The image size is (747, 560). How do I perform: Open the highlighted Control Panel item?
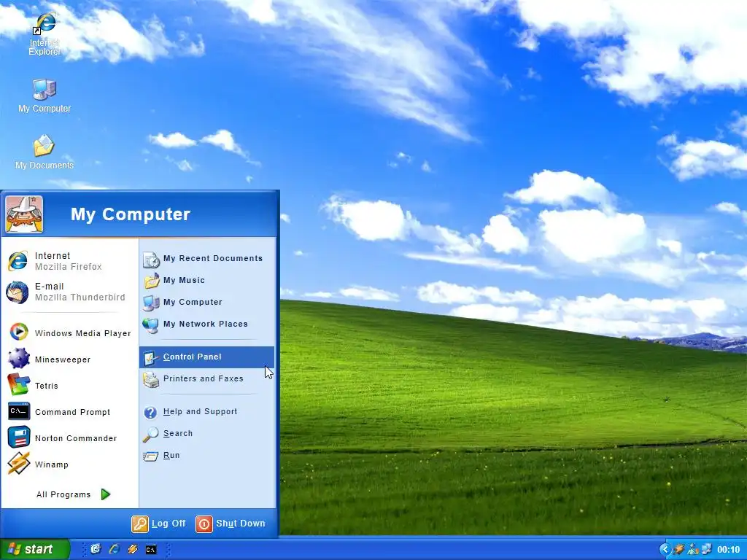pyautogui.click(x=207, y=357)
